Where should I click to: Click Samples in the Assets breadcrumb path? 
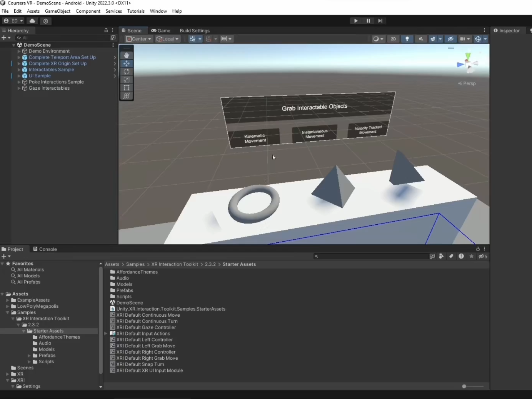coord(135,264)
